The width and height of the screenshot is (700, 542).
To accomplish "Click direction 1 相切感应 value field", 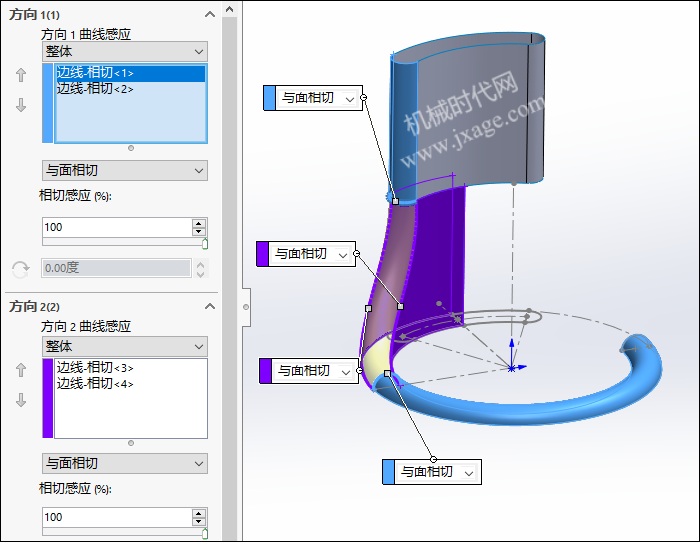I will coord(117,227).
